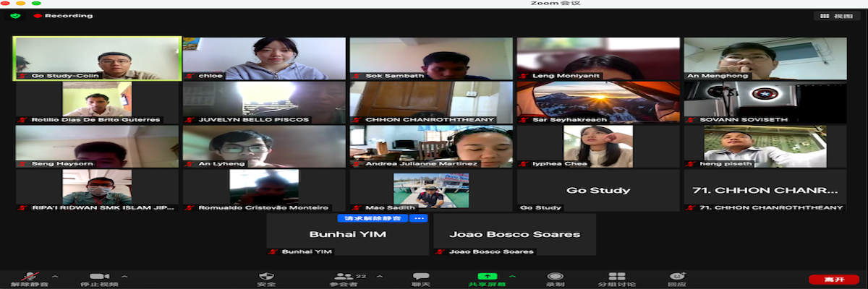Stop video with the camera button (停止视频)
The height and width of the screenshot is (289, 868).
(x=98, y=277)
